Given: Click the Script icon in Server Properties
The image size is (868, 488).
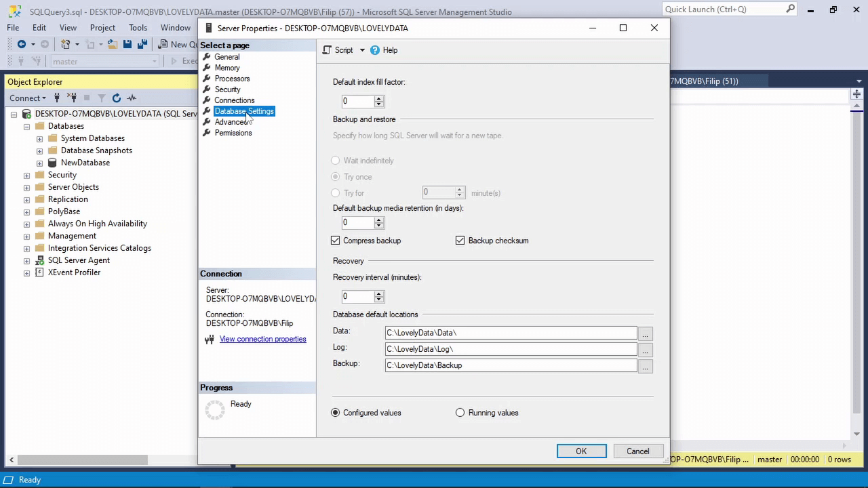Looking at the screenshot, I should 328,50.
